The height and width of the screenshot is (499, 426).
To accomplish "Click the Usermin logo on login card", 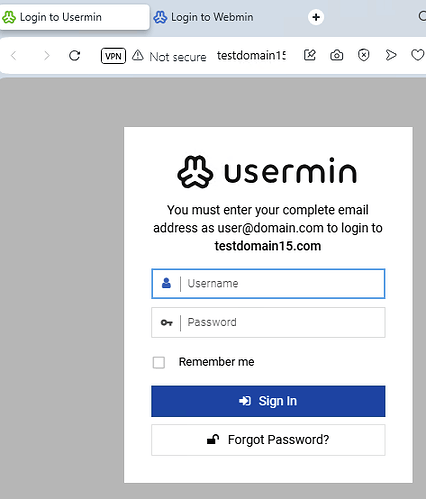I will (x=268, y=172).
